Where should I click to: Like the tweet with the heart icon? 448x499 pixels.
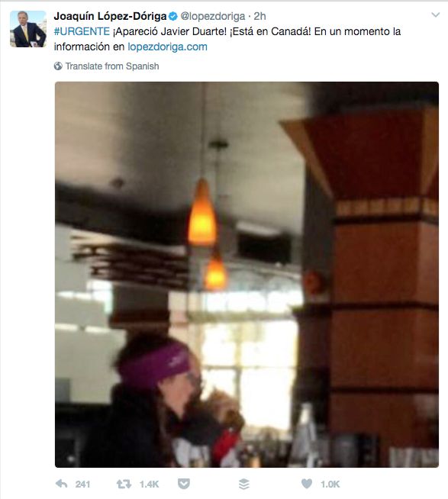click(307, 484)
